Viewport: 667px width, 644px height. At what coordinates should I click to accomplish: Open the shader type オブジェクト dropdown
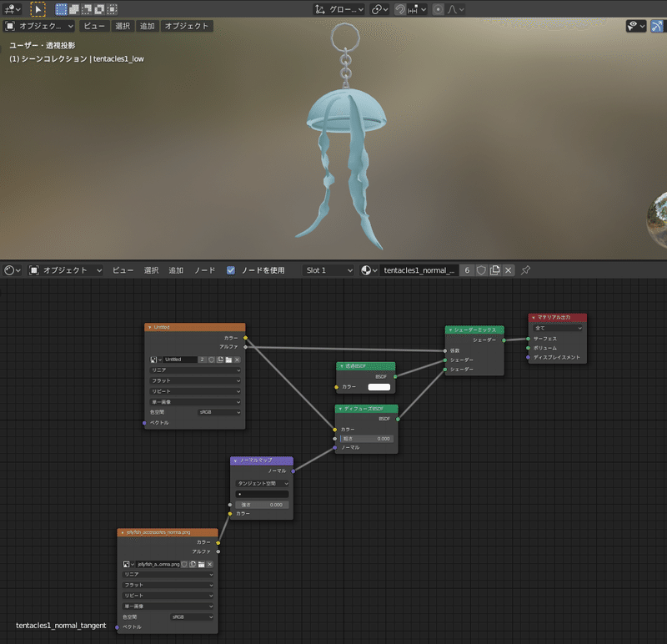click(x=66, y=270)
